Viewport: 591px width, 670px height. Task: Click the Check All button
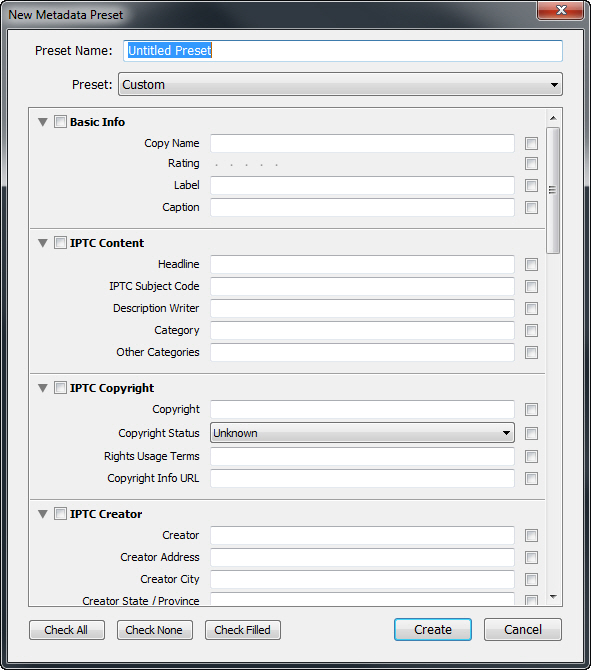pyautogui.click(x=67, y=630)
